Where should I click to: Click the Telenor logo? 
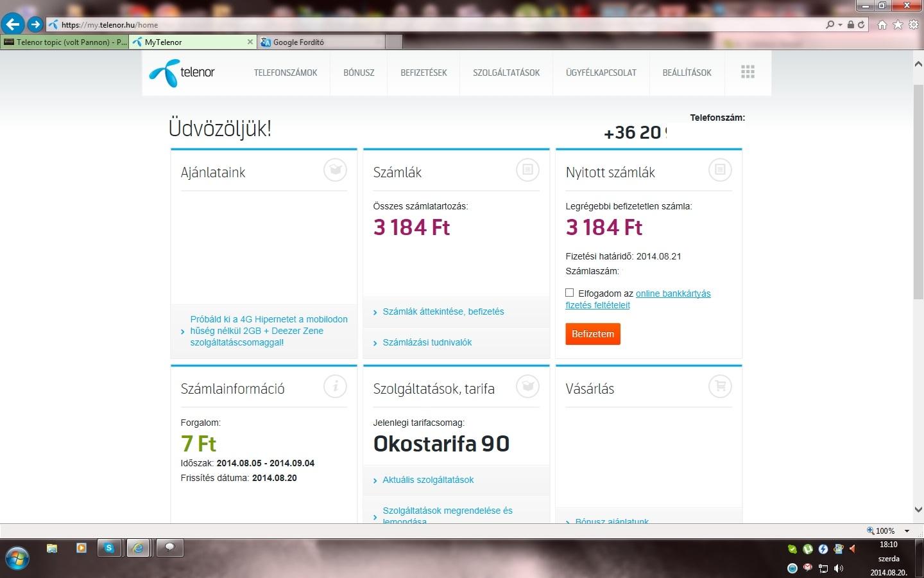[x=182, y=73]
